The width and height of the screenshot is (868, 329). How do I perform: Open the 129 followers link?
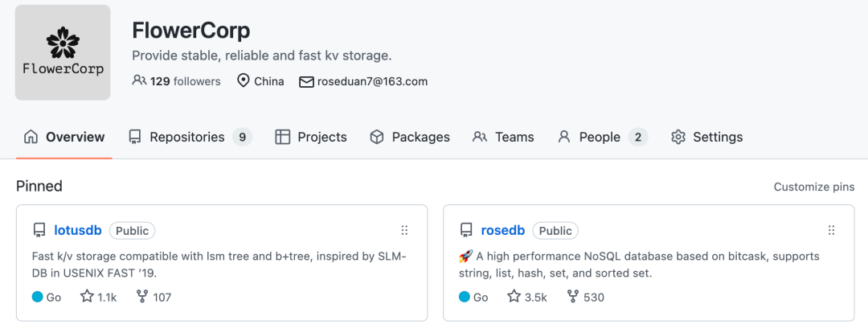pos(185,81)
